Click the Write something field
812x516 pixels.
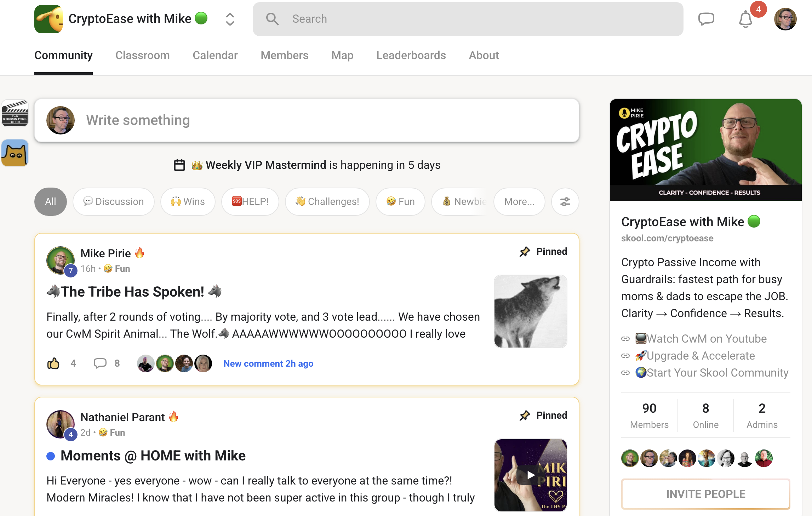click(307, 120)
